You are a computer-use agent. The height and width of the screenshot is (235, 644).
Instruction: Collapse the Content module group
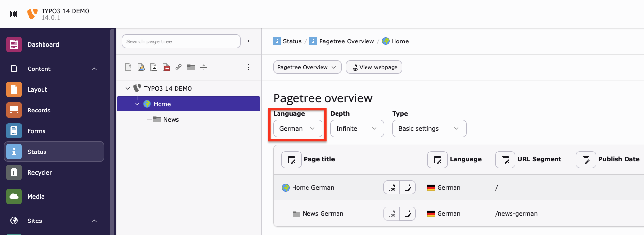94,69
